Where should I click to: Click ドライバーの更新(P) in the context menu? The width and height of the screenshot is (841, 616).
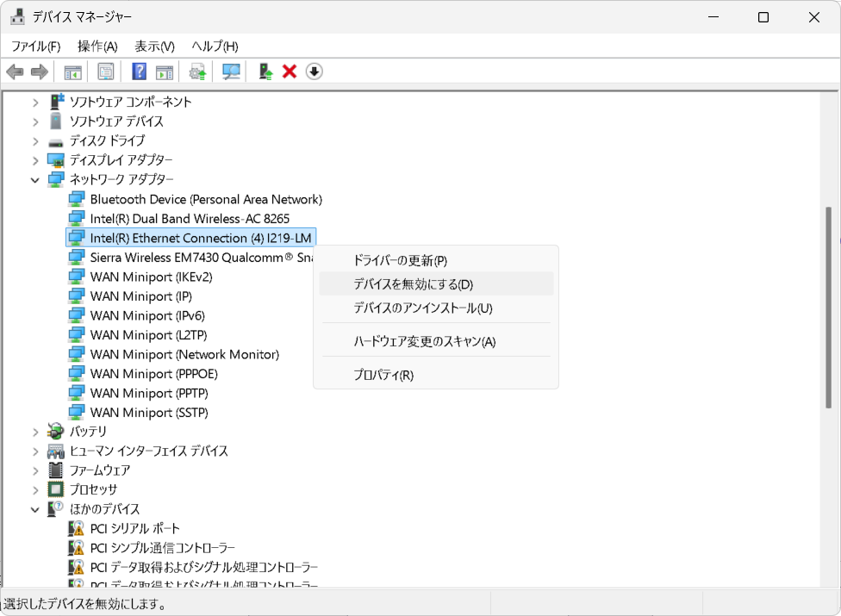point(400,260)
